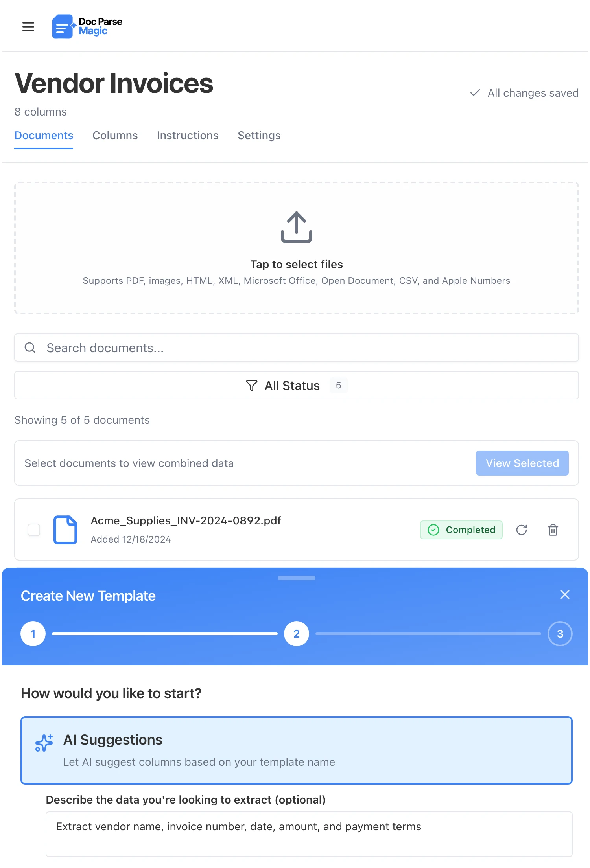The width and height of the screenshot is (590, 868).
Task: Choose the AI Suggestions option
Action: (296, 749)
